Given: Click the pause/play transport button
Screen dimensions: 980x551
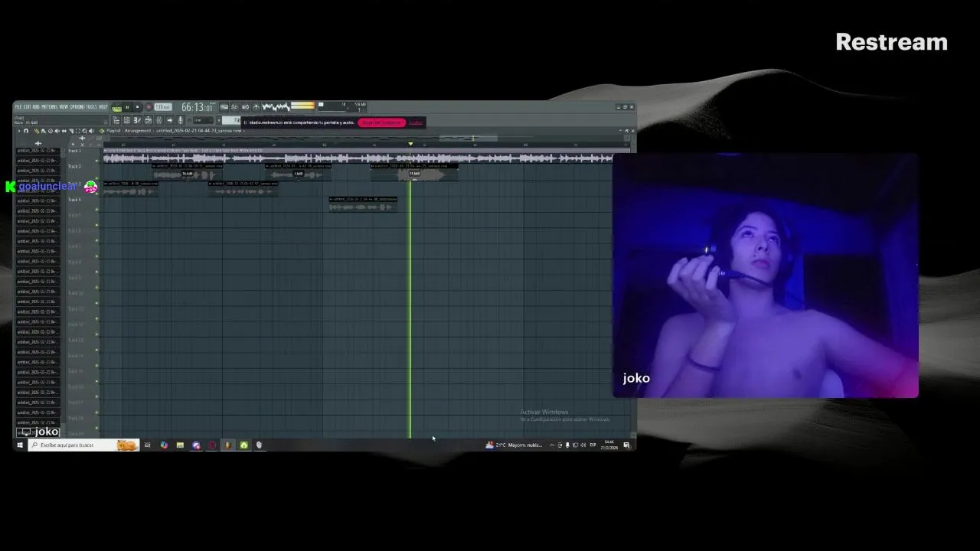Looking at the screenshot, I should coord(127,107).
